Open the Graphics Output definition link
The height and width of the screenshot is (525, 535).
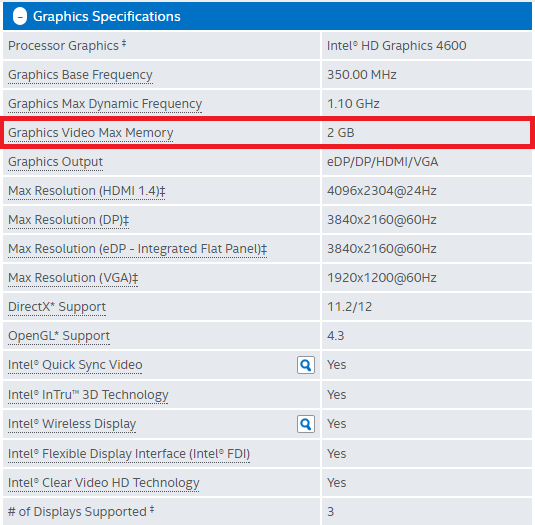click(x=55, y=162)
